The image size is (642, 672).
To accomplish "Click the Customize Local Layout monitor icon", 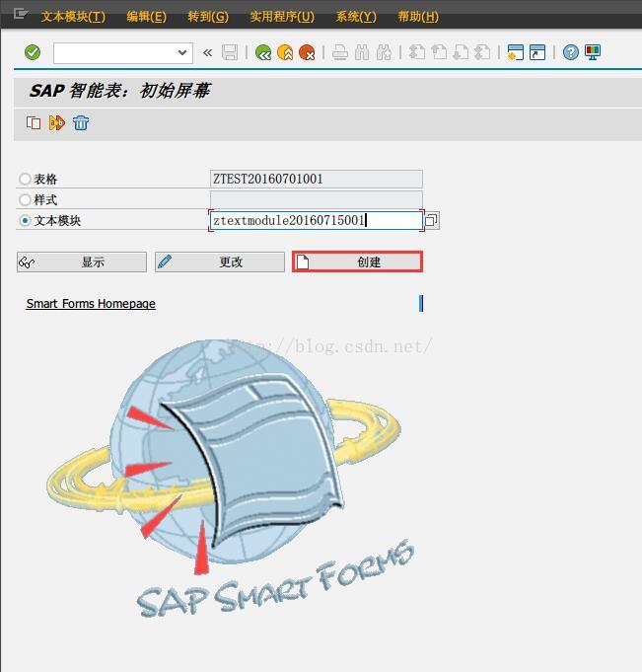I will 593,52.
